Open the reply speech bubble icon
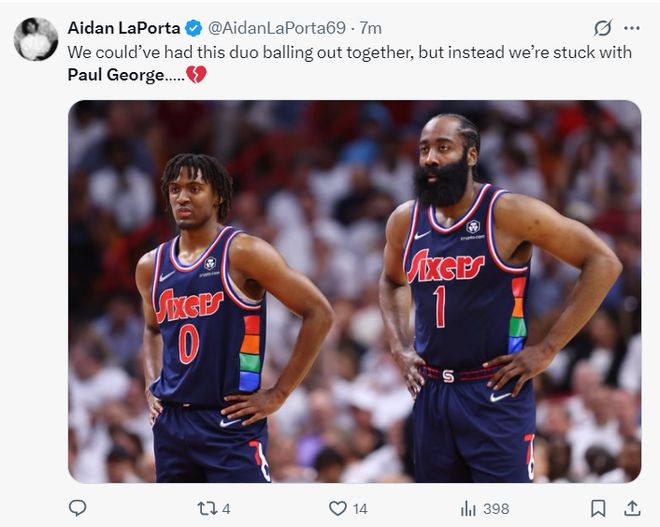This screenshot has width=660, height=527. click(x=77, y=508)
